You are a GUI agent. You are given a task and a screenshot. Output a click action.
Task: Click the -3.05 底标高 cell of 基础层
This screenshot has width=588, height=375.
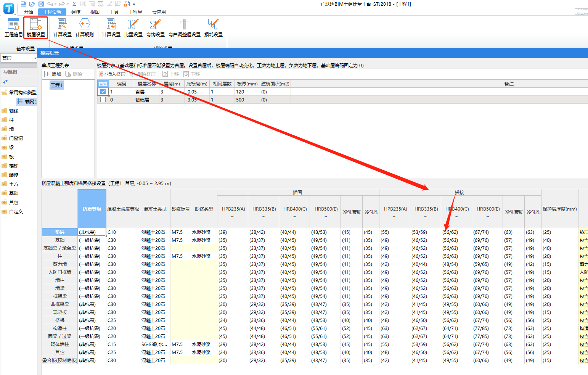[197, 100]
